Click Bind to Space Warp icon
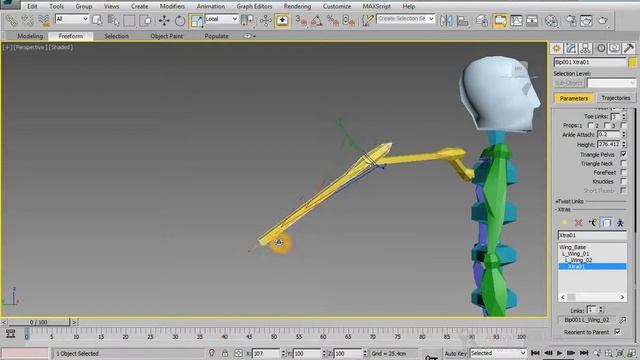This screenshot has width=640, height=360. tap(43, 20)
